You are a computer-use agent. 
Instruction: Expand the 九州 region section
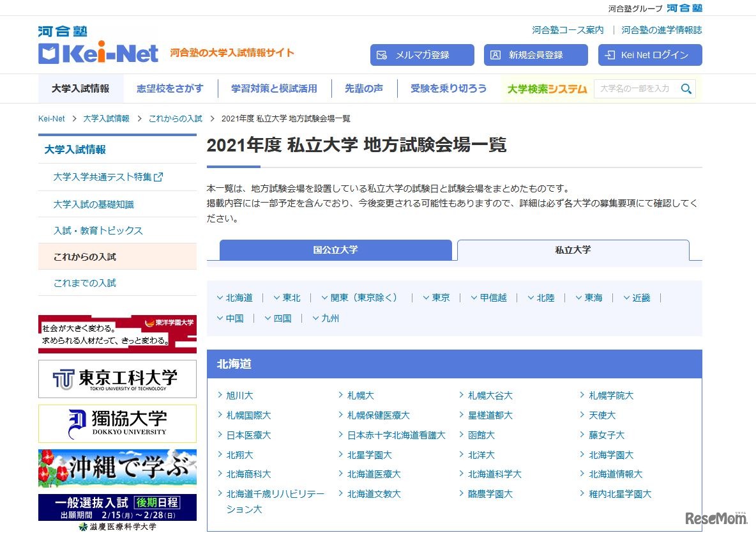point(329,318)
